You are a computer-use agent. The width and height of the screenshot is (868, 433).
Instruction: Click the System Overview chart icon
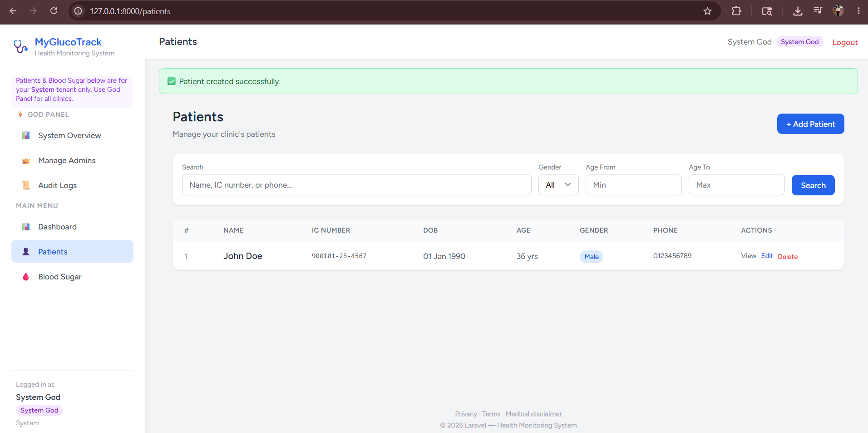(26, 135)
